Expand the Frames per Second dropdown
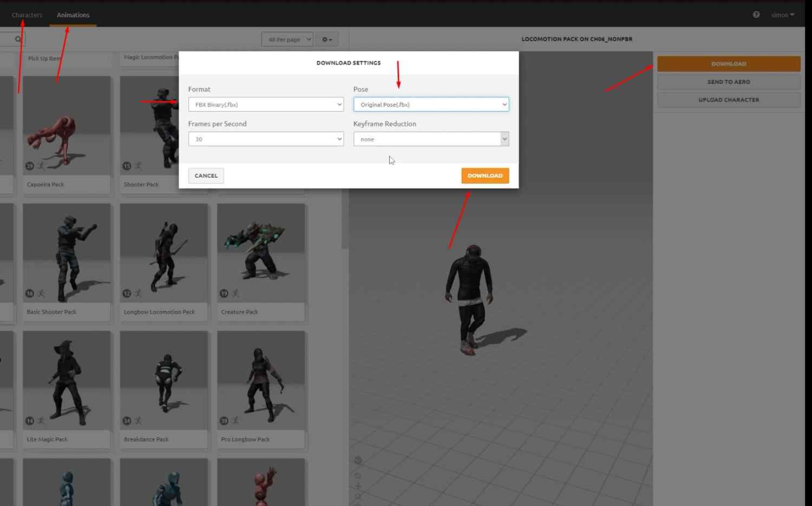 pos(266,139)
